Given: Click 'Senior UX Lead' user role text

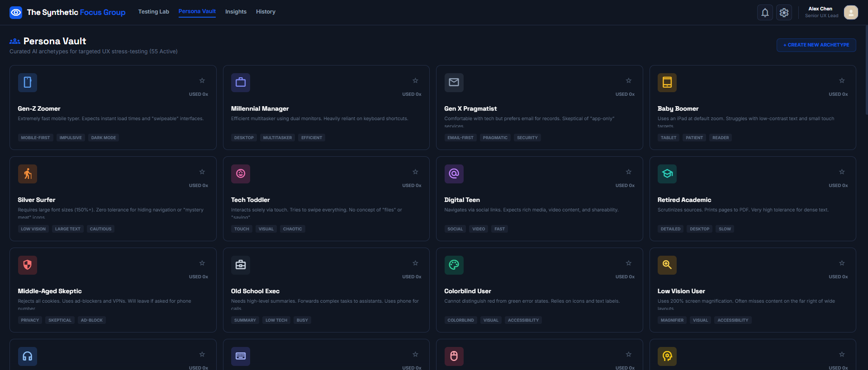Looking at the screenshot, I should [x=821, y=16].
